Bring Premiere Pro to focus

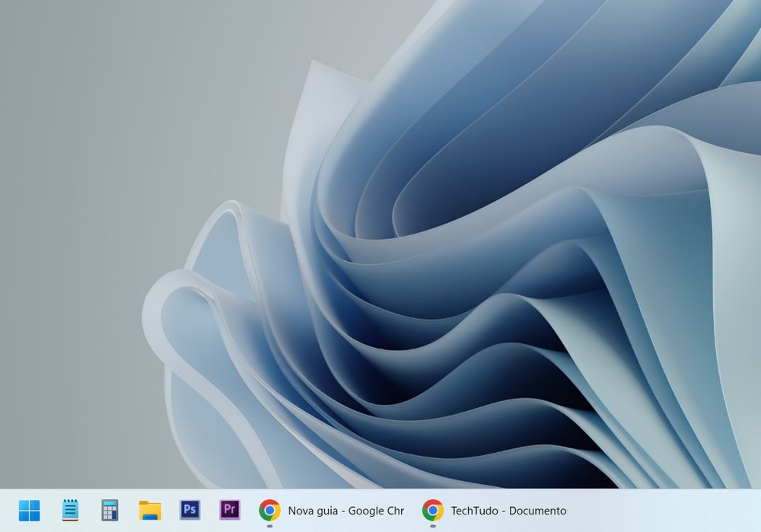pyautogui.click(x=229, y=508)
